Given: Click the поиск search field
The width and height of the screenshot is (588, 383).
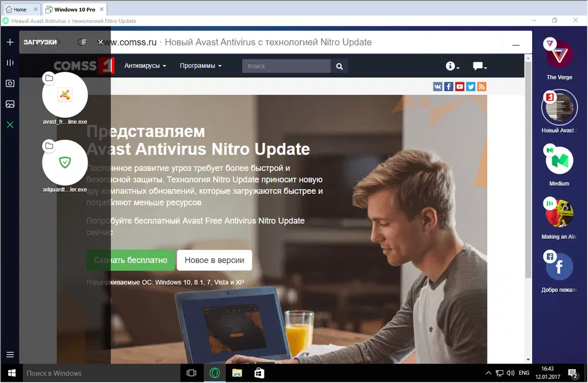Looking at the screenshot, I should [x=286, y=66].
